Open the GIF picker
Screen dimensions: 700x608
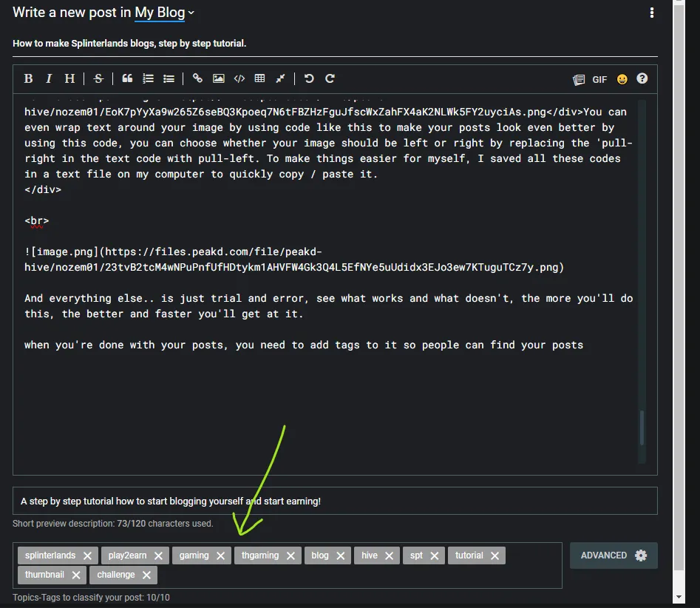pyautogui.click(x=599, y=80)
